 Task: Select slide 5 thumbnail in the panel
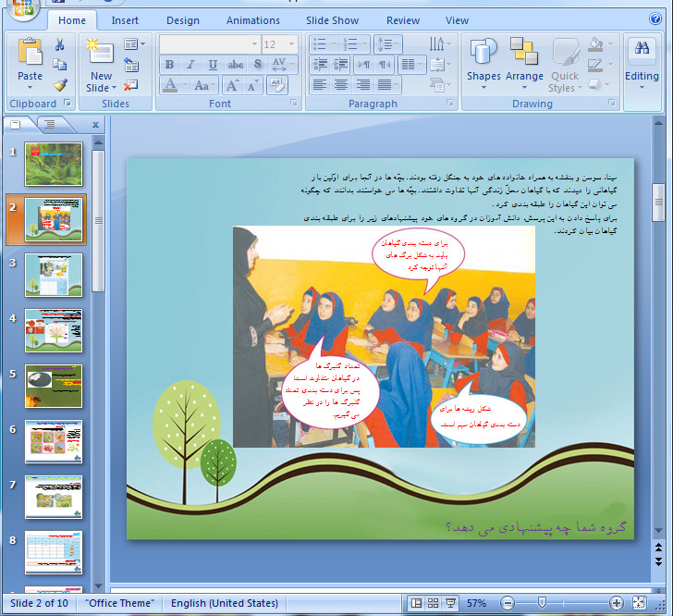point(54,386)
